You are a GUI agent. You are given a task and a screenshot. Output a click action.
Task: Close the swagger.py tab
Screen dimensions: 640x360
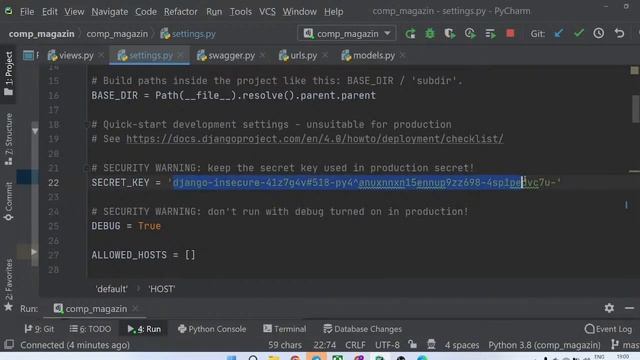click(x=262, y=55)
